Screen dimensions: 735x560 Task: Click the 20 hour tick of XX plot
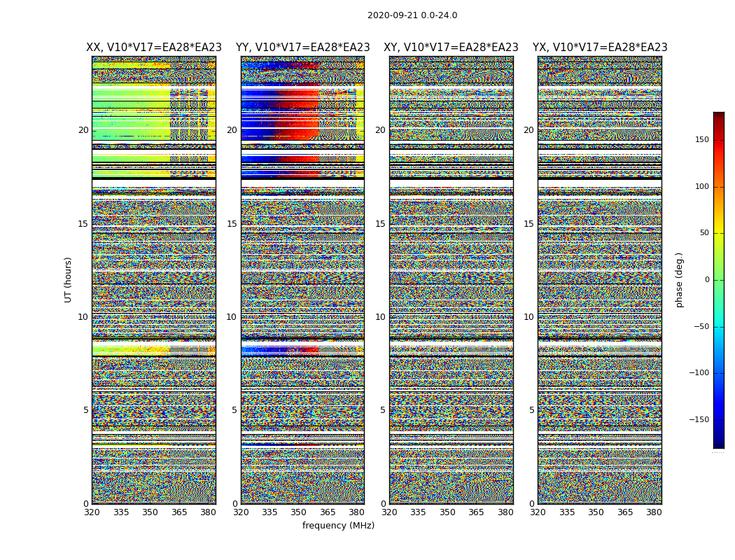pos(83,130)
